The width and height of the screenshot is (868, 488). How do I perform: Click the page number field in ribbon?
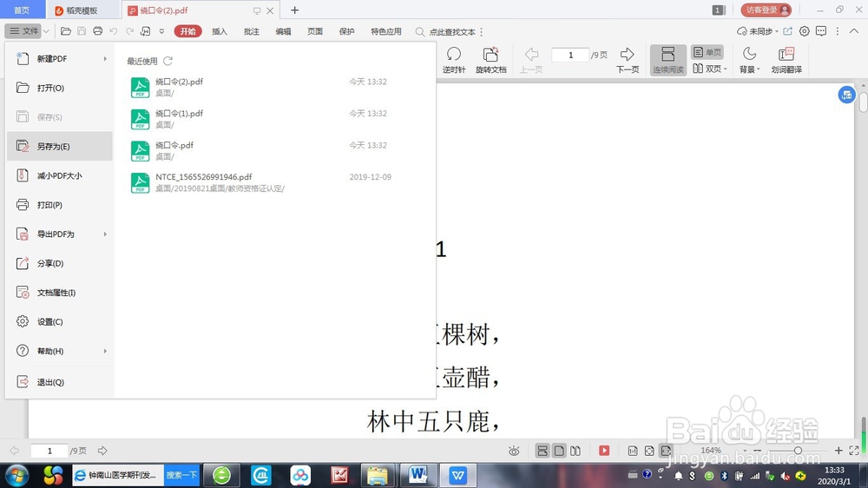pyautogui.click(x=570, y=55)
